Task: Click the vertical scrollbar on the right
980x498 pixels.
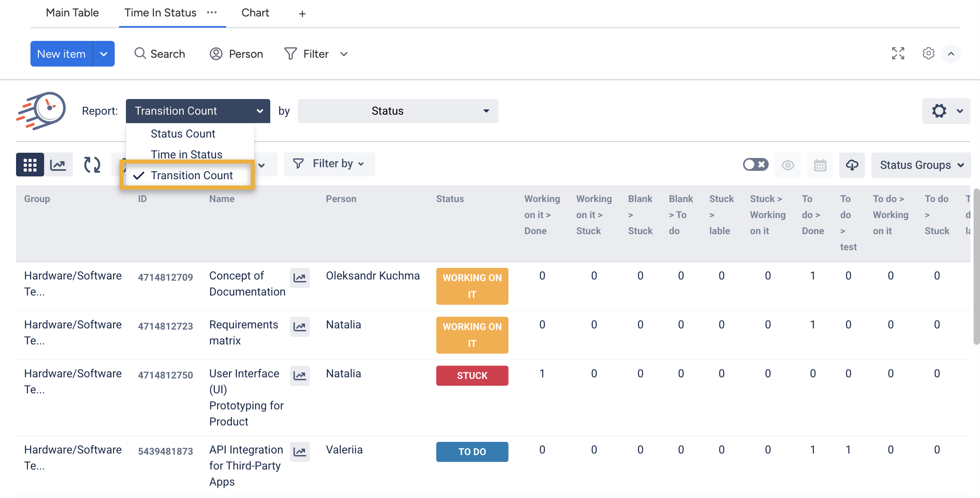Action: tap(976, 267)
